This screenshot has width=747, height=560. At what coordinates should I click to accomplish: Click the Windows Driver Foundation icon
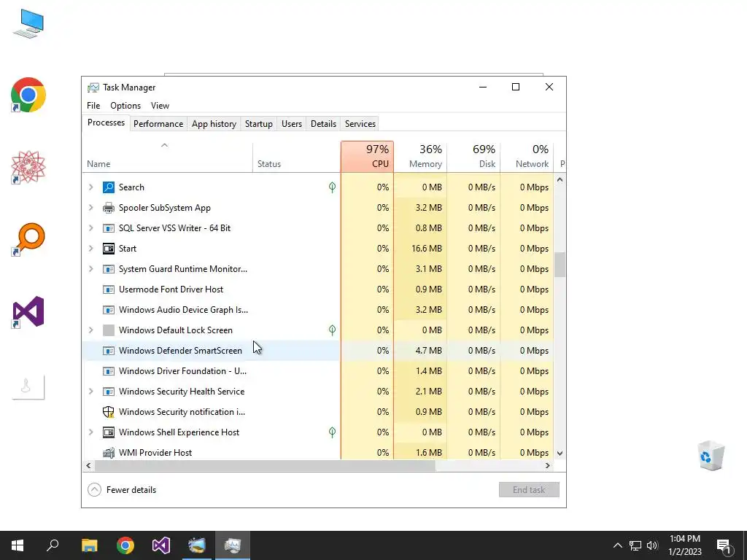click(x=109, y=371)
